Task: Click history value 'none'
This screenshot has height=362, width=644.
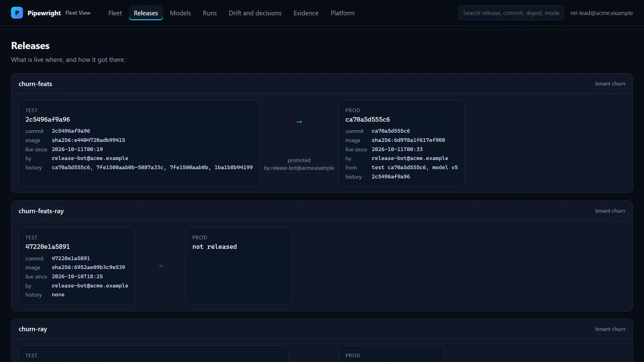Action: (x=58, y=294)
